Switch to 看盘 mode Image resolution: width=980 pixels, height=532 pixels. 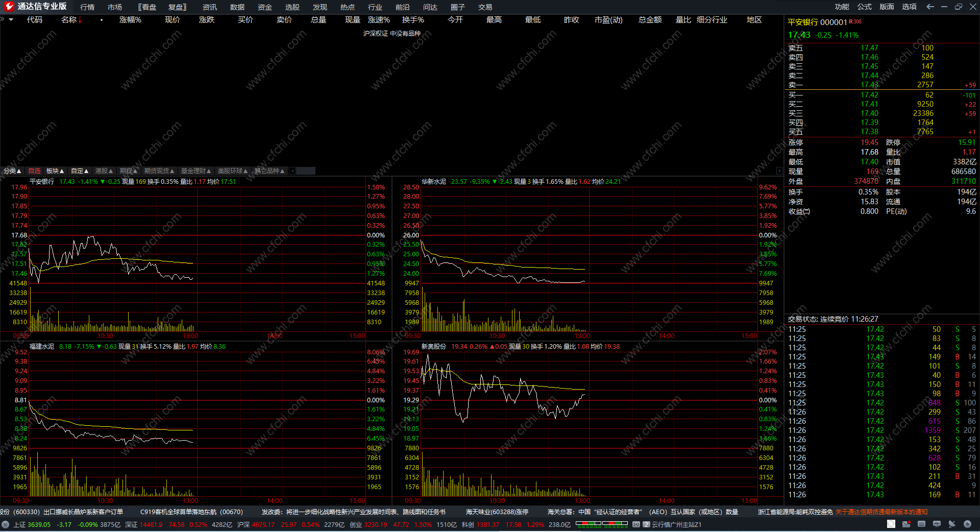click(x=148, y=7)
